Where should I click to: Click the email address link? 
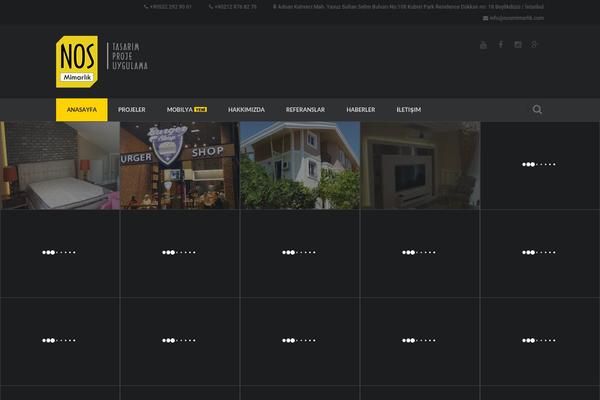[x=513, y=18]
